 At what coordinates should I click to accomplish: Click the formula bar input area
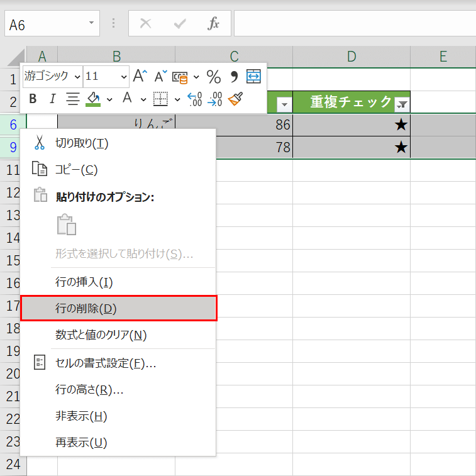(x=355, y=23)
